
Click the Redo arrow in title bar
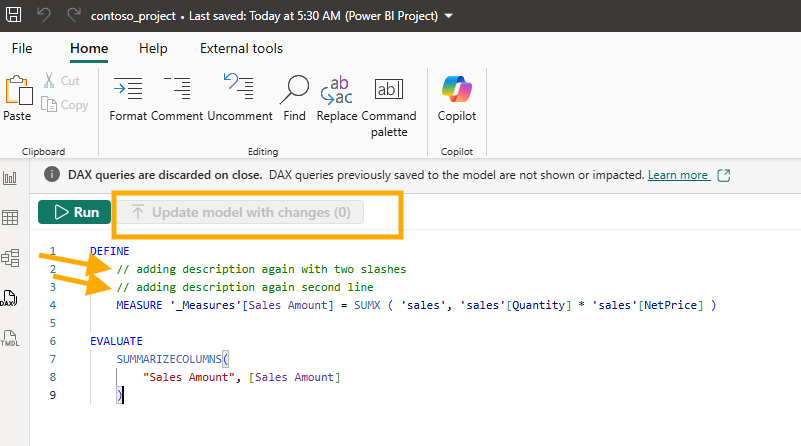click(x=74, y=14)
